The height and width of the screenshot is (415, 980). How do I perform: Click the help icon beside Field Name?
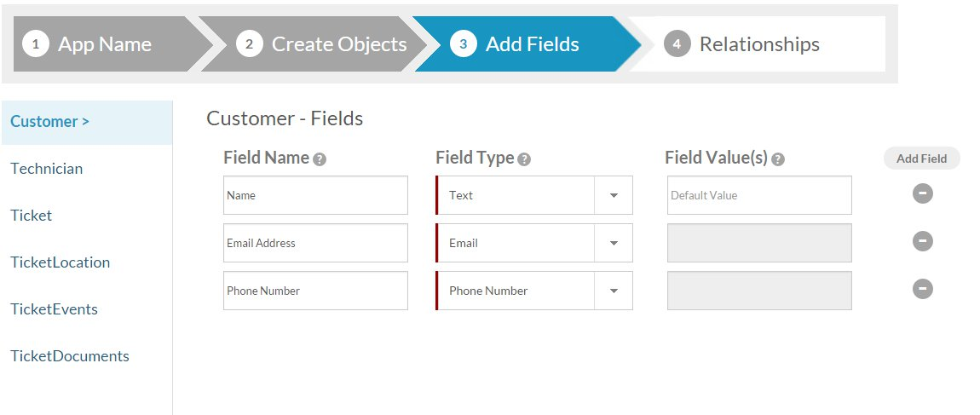[320, 159]
